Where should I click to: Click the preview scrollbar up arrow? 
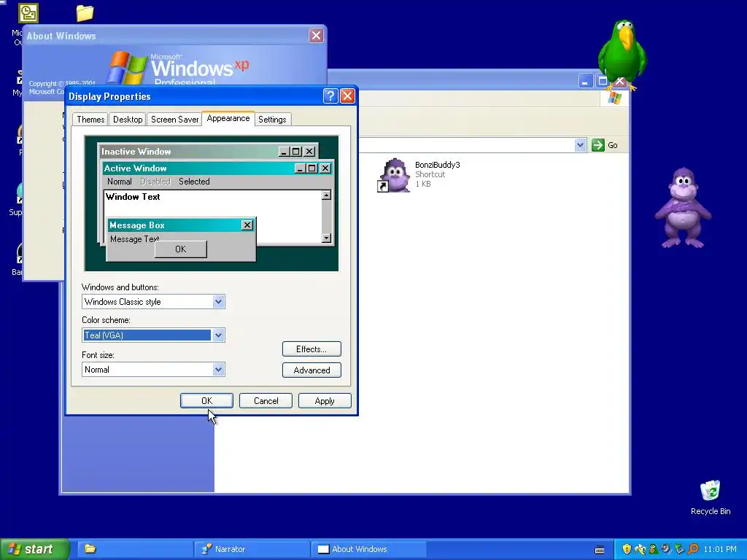tap(326, 195)
